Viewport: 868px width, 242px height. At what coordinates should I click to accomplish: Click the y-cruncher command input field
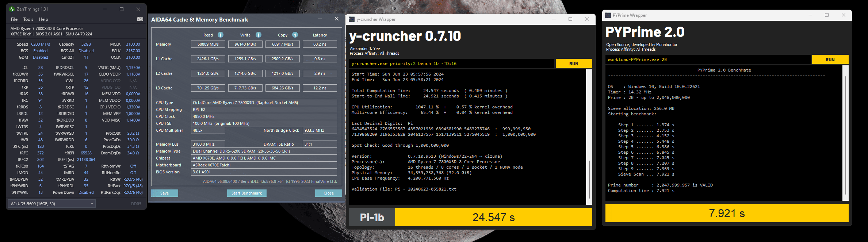pos(452,64)
